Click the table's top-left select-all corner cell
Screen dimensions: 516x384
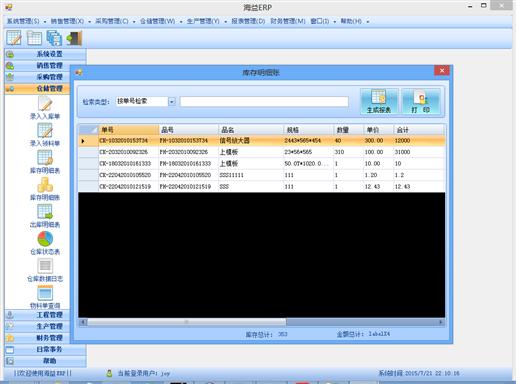pos(89,130)
